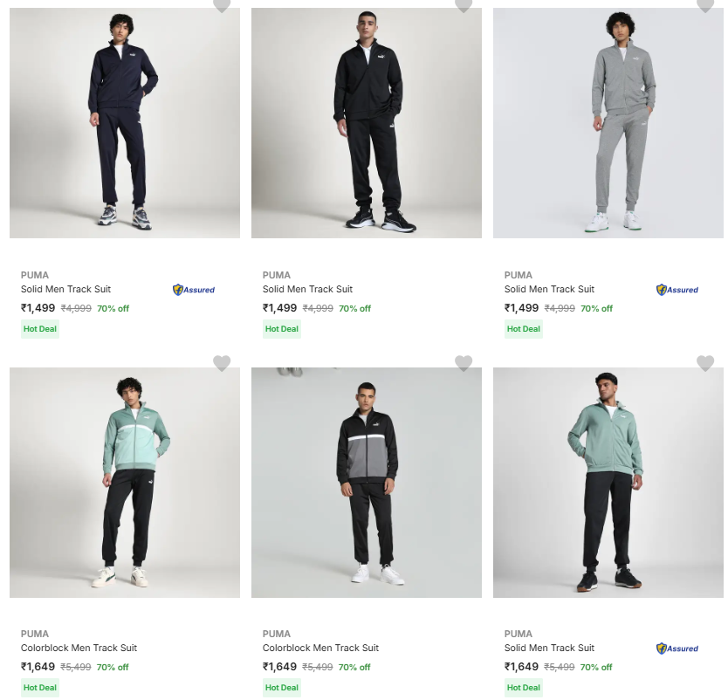The width and height of the screenshot is (728, 700).
Task: Click Assured badge on grey track suit
Action: [x=677, y=290]
